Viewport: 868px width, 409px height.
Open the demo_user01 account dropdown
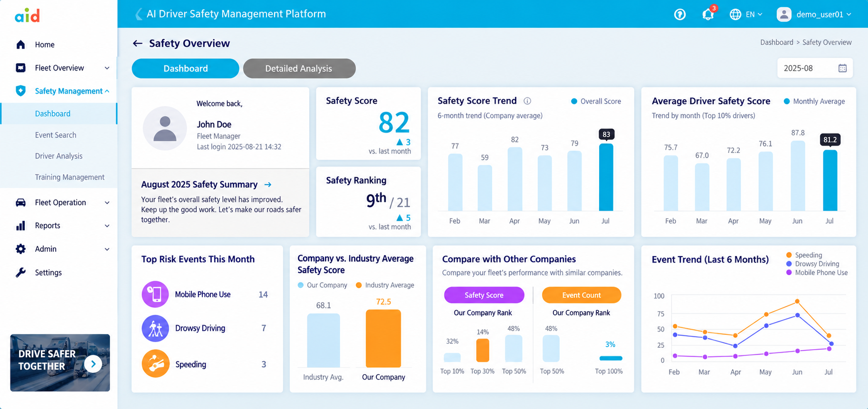814,14
